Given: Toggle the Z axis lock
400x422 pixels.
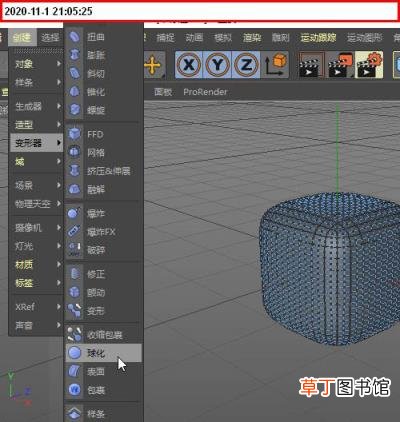Looking at the screenshot, I should coord(246,65).
